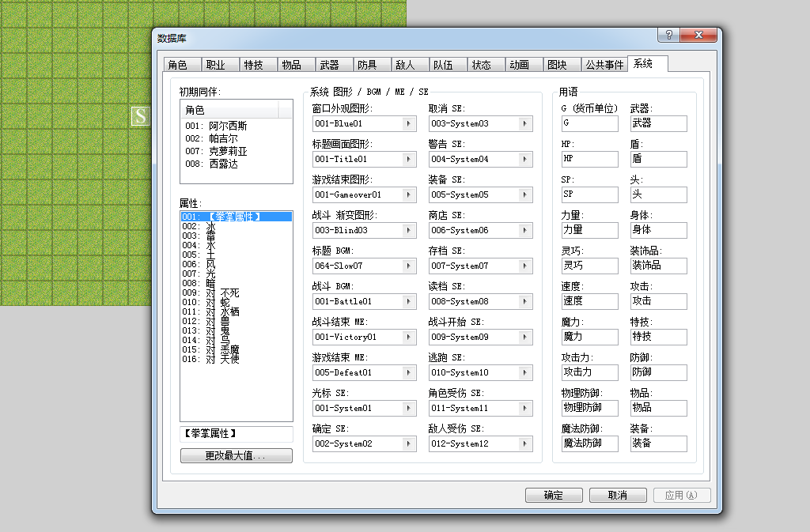Open the 游戏结束图形 picker arrow
This screenshot has height=532, width=810.
pos(409,195)
